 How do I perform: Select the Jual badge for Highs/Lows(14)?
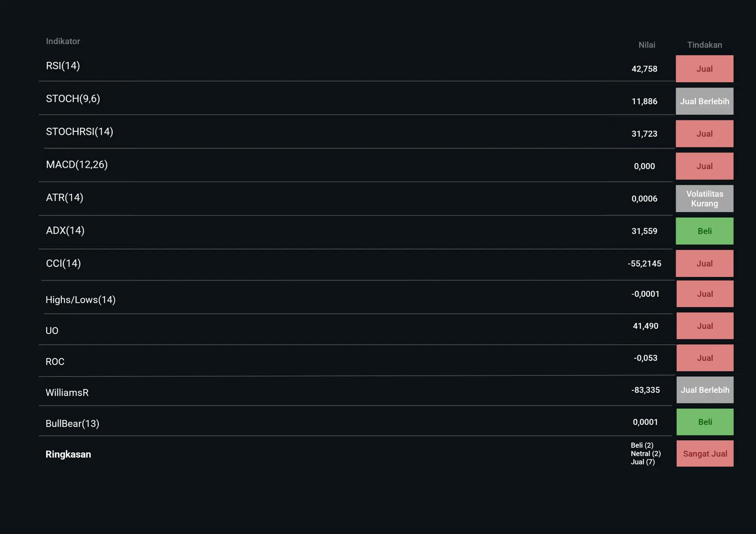pos(705,294)
